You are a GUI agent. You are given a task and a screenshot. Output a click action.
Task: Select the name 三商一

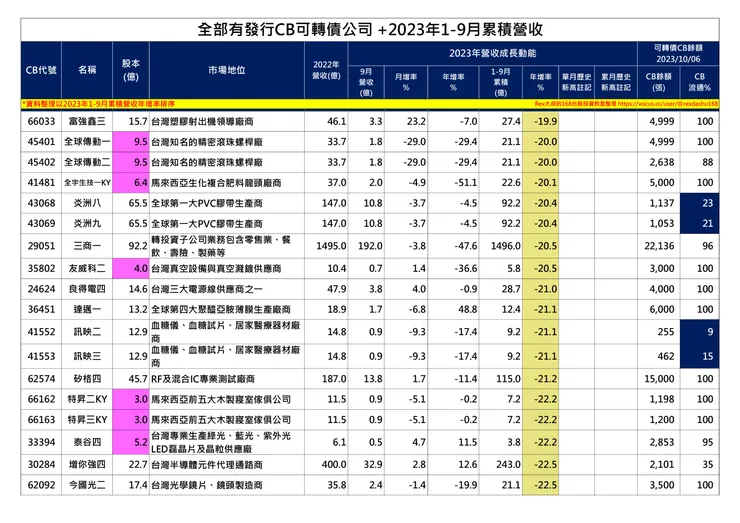[x=87, y=246]
